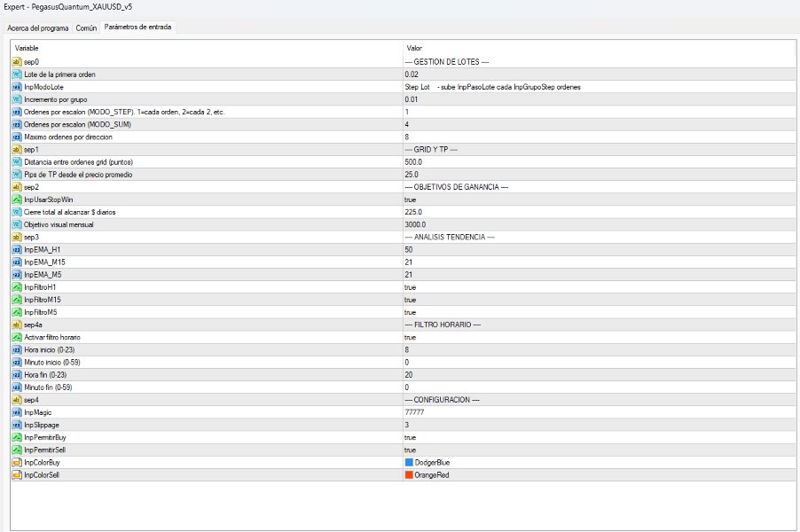Click the InpMagic integer icon
This screenshot has height=532, width=800.
click(x=17, y=412)
